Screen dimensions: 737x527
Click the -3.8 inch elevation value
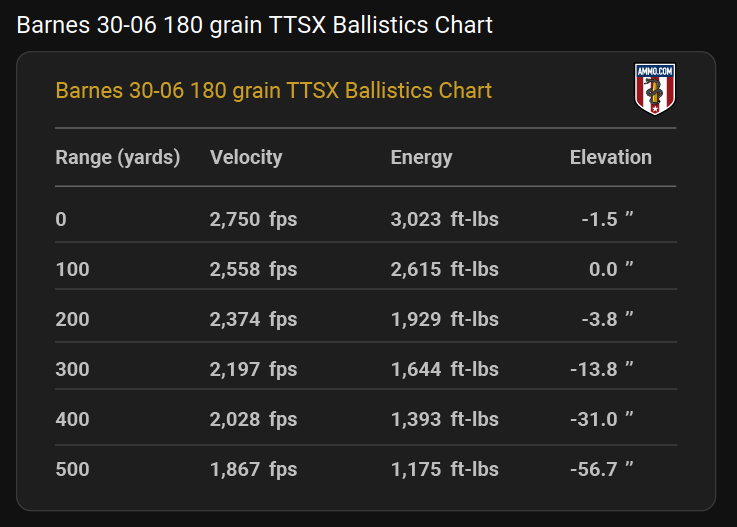607,319
